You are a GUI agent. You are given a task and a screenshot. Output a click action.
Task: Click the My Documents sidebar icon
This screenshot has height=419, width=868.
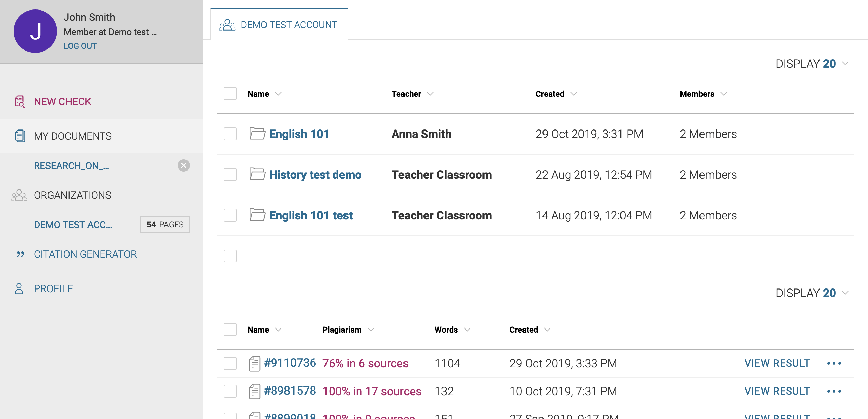[x=20, y=136]
